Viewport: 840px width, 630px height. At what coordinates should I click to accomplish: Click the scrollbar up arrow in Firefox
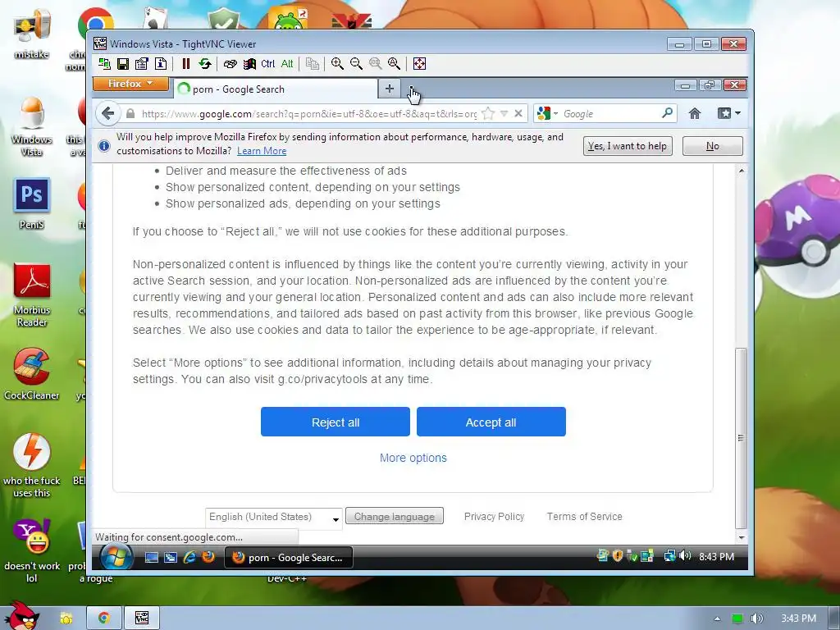point(742,171)
